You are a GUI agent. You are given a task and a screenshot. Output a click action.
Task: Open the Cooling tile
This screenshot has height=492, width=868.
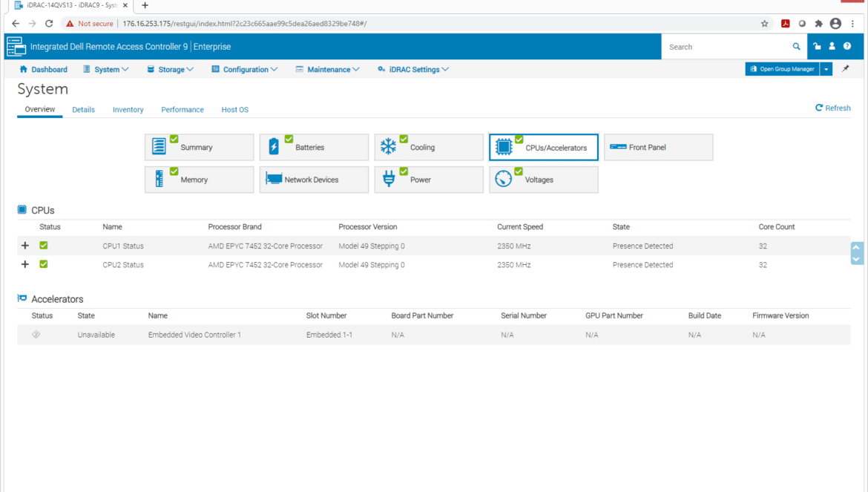[429, 147]
